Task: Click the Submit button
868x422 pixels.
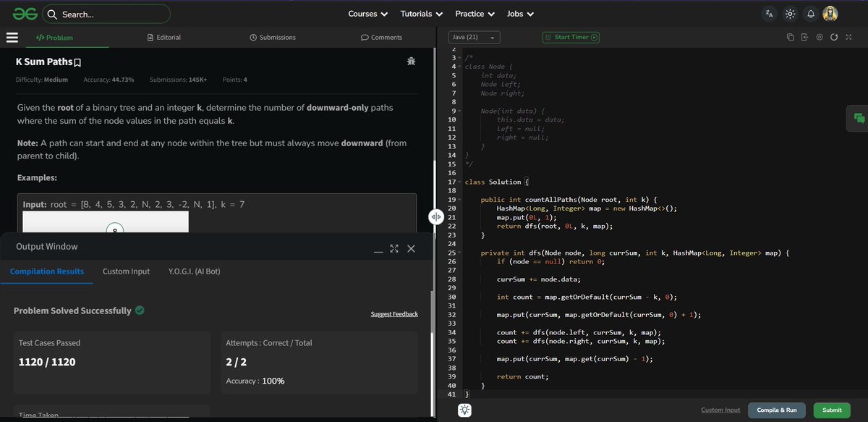Action: click(833, 410)
